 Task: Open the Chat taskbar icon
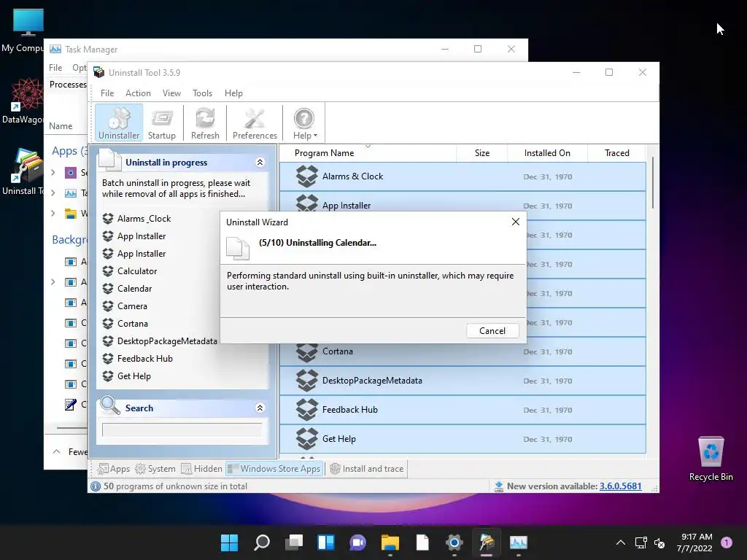coord(357,542)
